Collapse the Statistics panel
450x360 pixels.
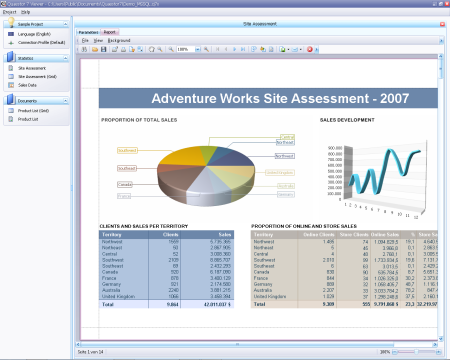(65, 58)
